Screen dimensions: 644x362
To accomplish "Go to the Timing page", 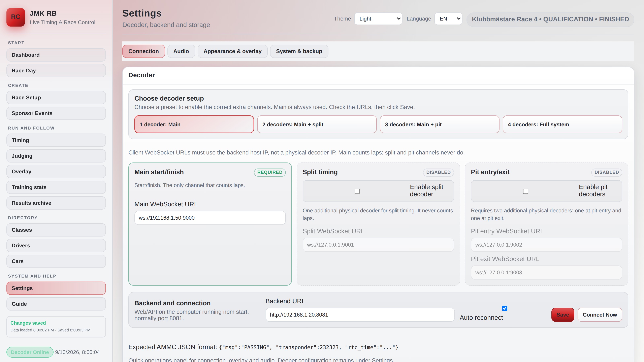I will click(x=56, y=140).
